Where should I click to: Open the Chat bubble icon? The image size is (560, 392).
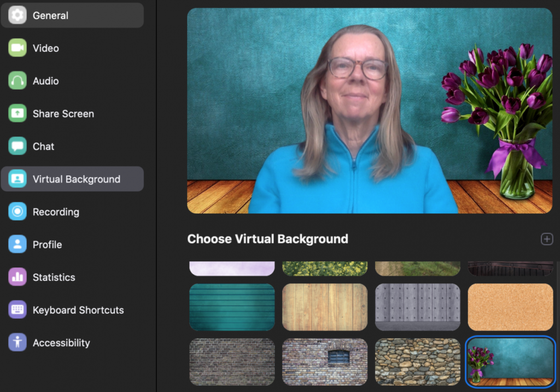coord(17,147)
